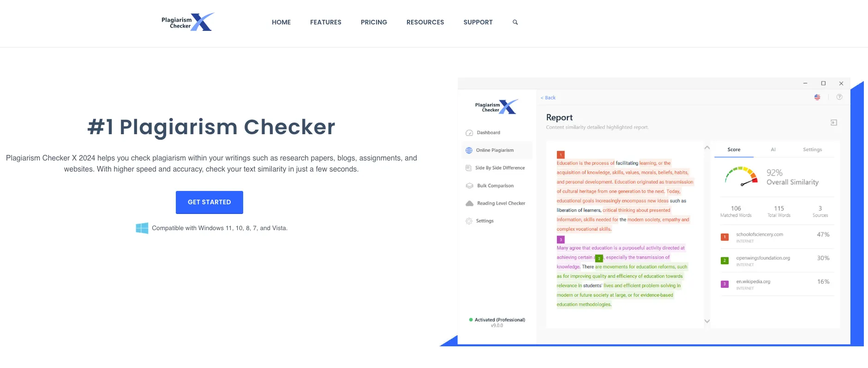
Task: Open the openwingsfoundation.org source entry
Action: (777, 261)
